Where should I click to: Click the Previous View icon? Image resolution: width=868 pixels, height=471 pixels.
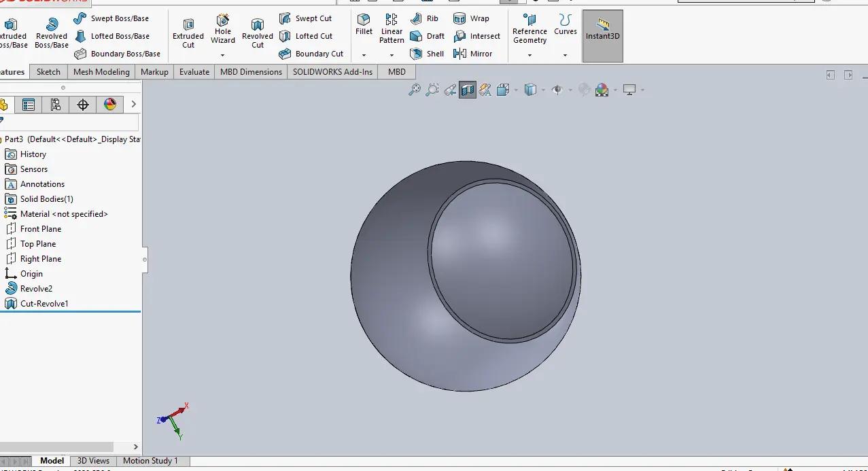click(x=449, y=90)
